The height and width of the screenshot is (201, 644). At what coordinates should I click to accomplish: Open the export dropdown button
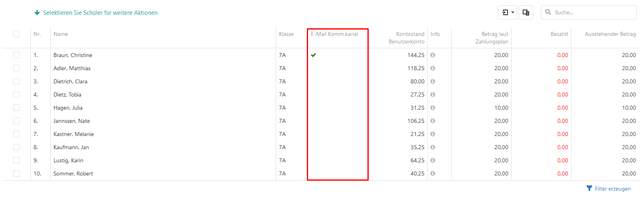[507, 12]
